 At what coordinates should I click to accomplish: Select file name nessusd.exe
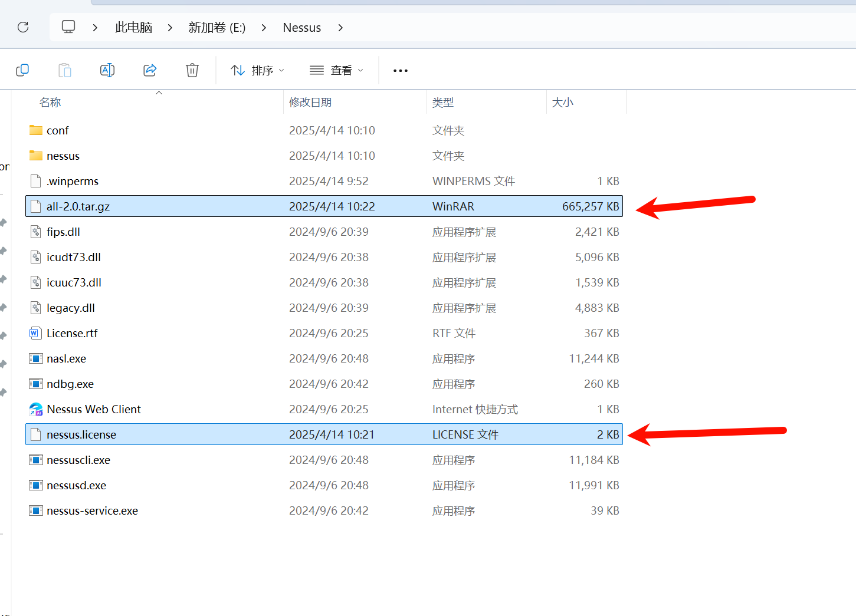pyautogui.click(x=77, y=485)
